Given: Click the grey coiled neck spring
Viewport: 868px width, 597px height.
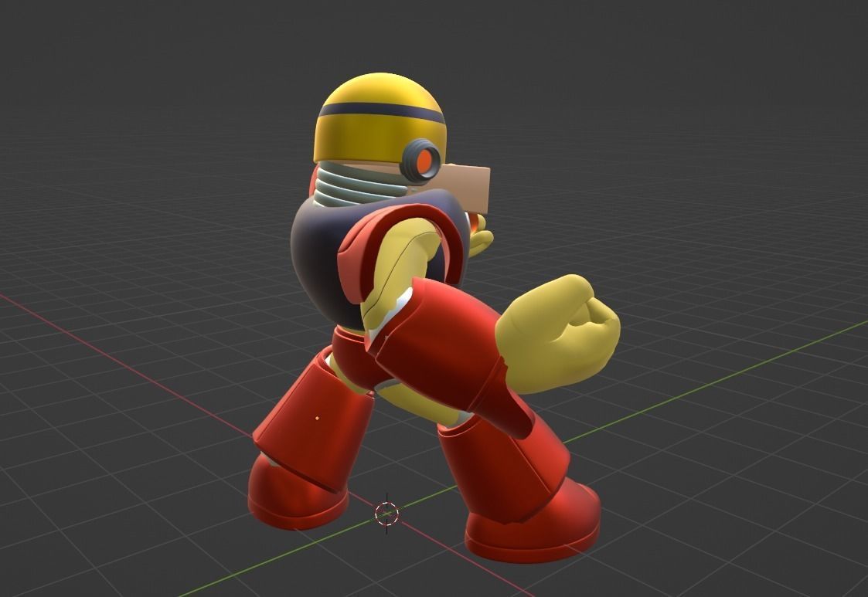Looking at the screenshot, I should [x=360, y=184].
